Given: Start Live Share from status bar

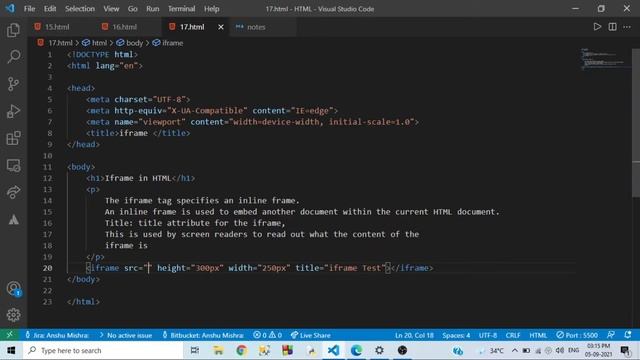Looking at the screenshot, I should 311,335.
